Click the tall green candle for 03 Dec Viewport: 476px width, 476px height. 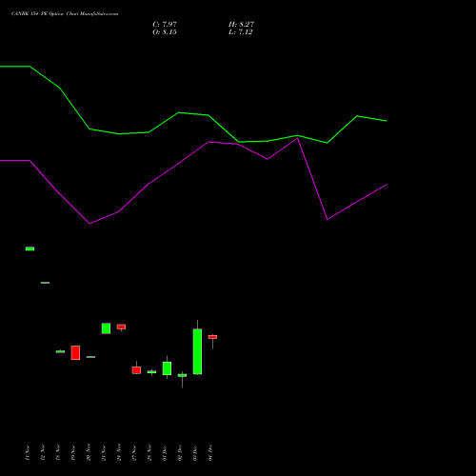click(197, 351)
